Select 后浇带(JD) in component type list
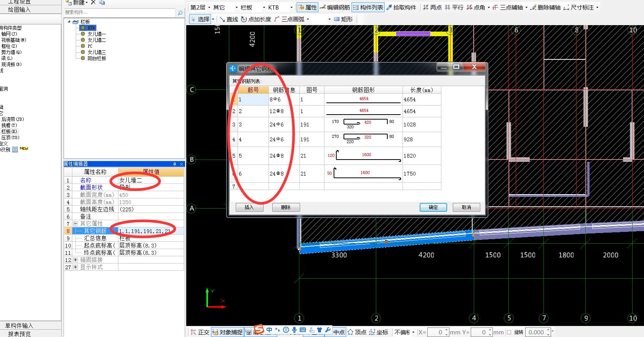This screenshot has width=644, height=337. point(12,119)
